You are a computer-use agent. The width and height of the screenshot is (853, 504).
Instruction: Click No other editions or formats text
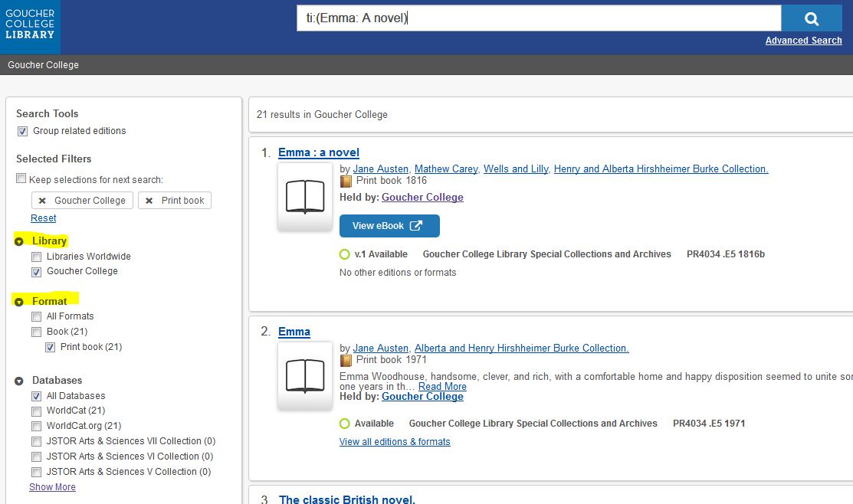[398, 273]
